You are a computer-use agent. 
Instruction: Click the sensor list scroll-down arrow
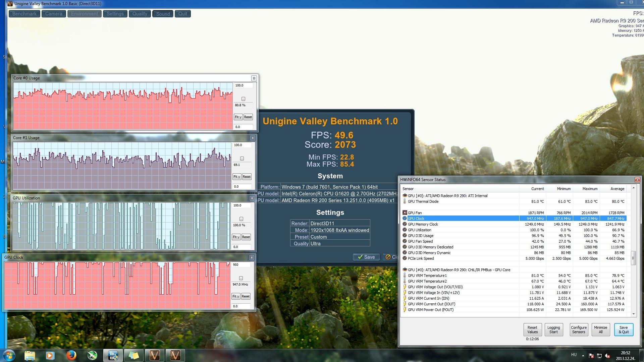[x=633, y=314]
